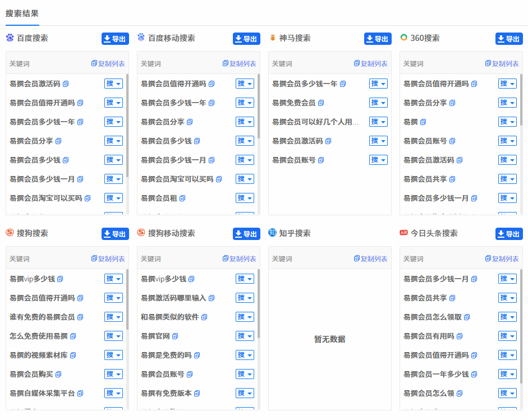Copy keyword 易撰会员多少钱一年 in 神马搜索 list
Viewport: 528px width, 420px height.
tap(343, 84)
